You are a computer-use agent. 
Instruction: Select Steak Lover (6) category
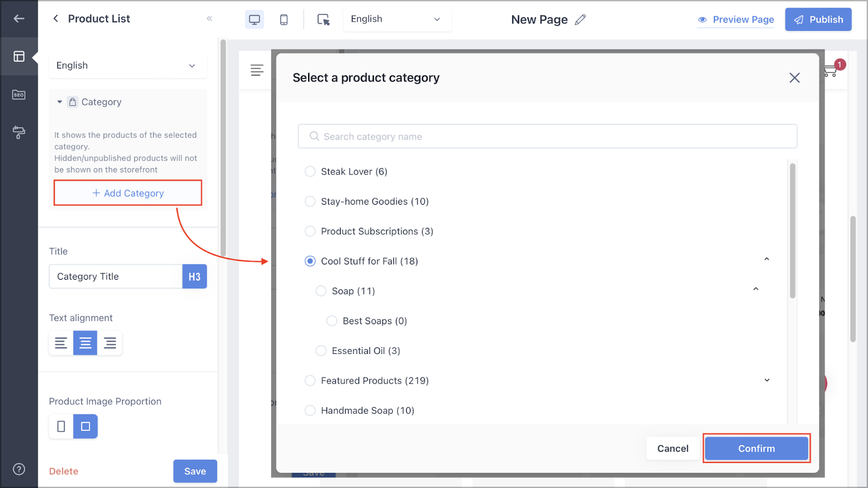point(310,172)
